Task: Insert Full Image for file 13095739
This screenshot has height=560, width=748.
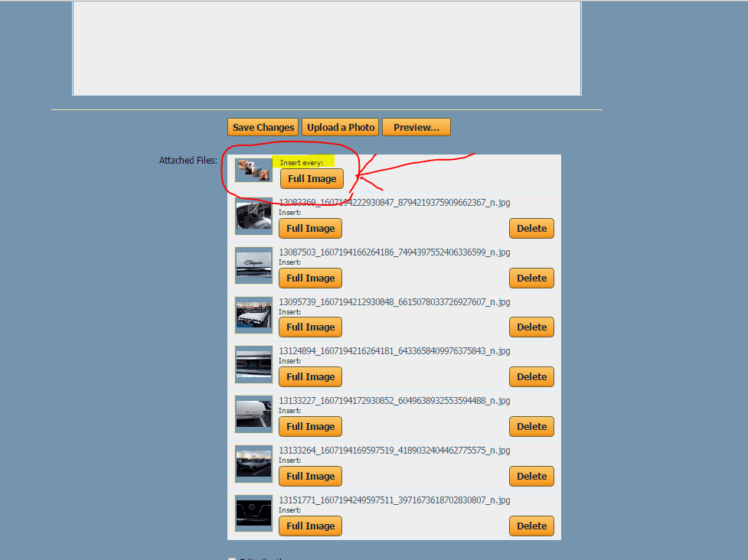Action: [x=310, y=327]
